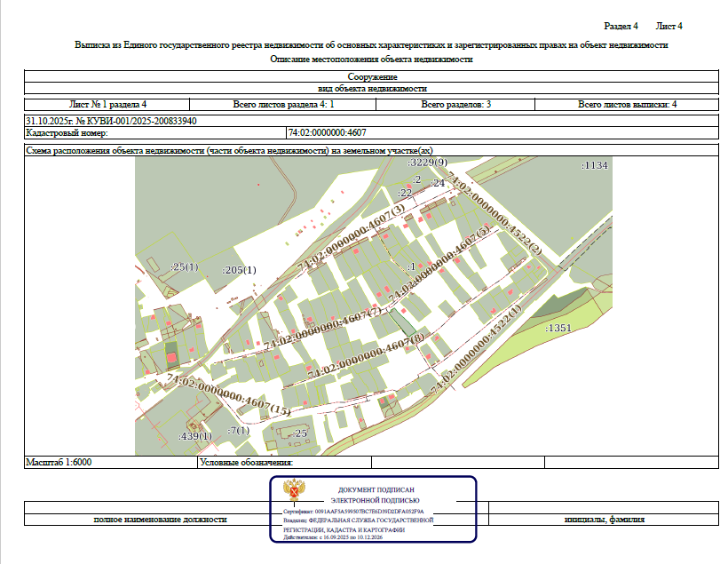Click map label '74:02:0000000:4607(3)'
The height and width of the screenshot is (564, 728).
tap(351, 237)
